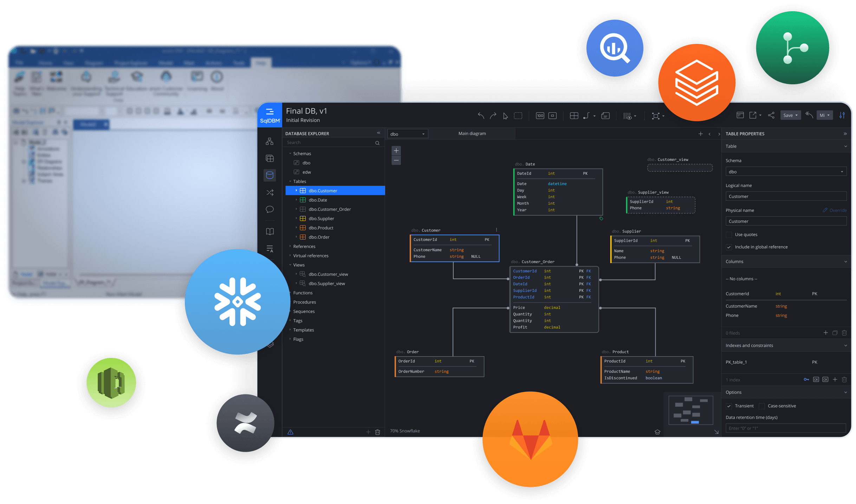Click the Save button
The image size is (856, 504).
click(788, 115)
